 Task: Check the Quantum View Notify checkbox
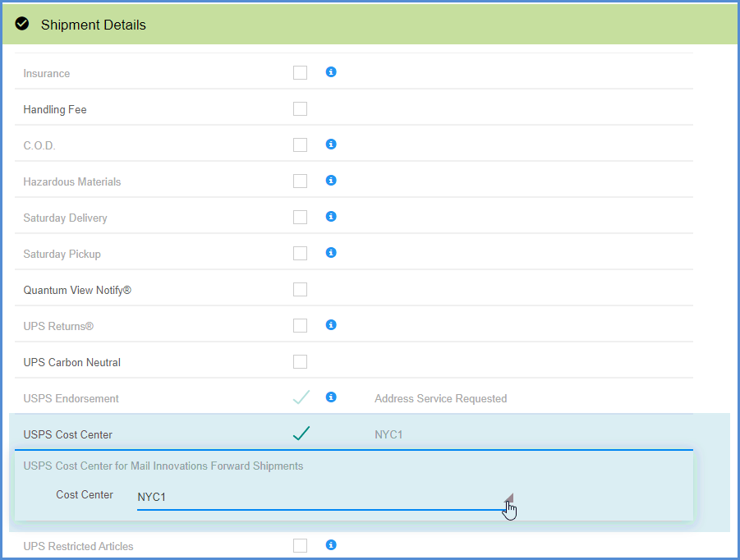pos(300,290)
